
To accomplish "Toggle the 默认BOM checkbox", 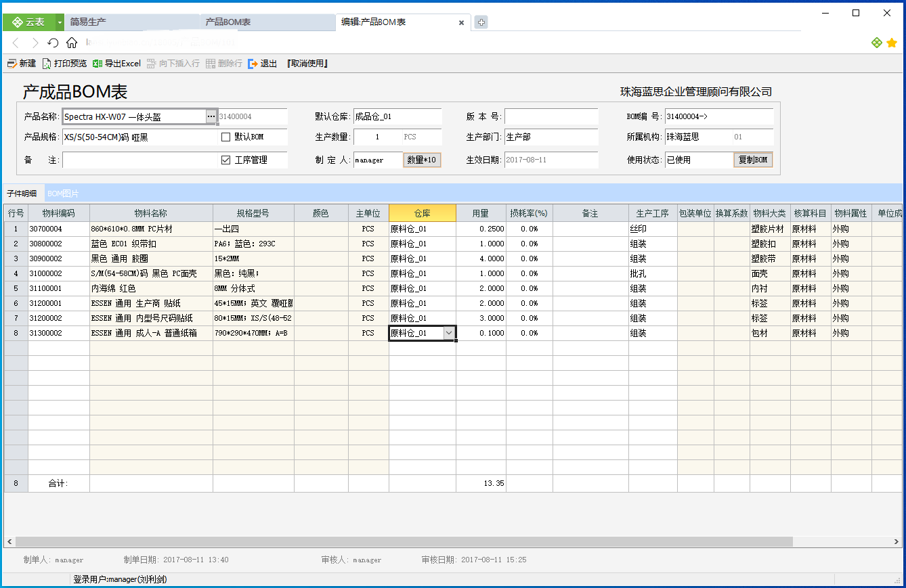I will point(226,137).
